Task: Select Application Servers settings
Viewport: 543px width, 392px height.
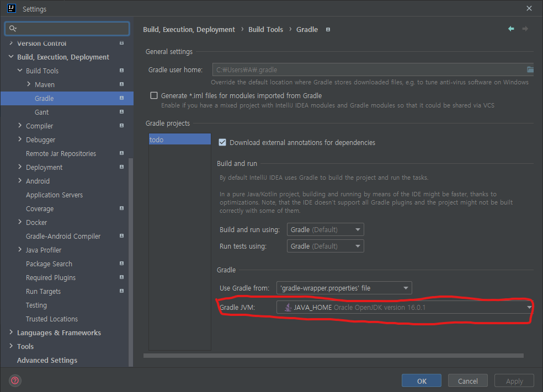Action: point(55,195)
